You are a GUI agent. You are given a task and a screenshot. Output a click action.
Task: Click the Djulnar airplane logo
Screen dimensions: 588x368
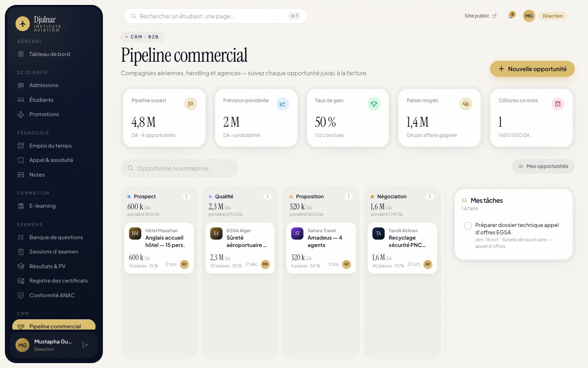pos(23,24)
